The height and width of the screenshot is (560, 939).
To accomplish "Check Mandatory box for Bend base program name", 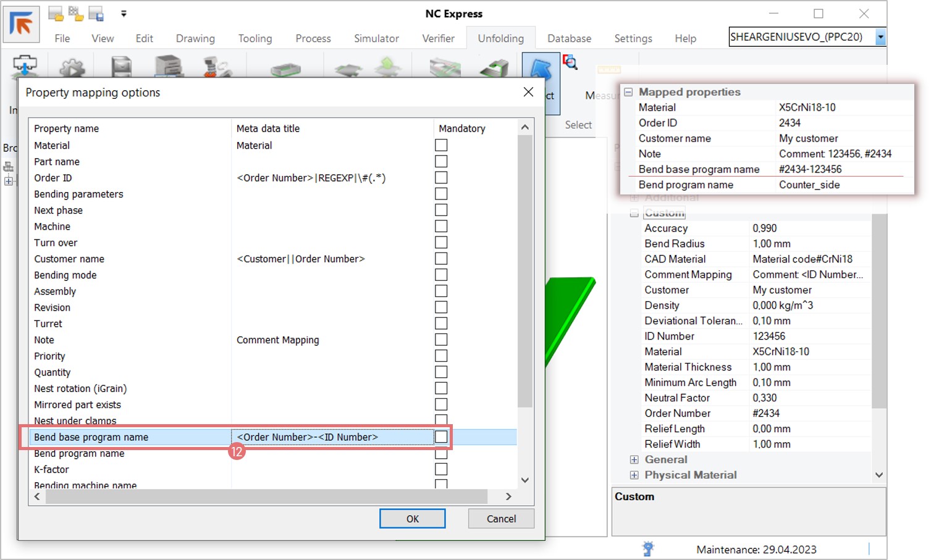I will (441, 437).
